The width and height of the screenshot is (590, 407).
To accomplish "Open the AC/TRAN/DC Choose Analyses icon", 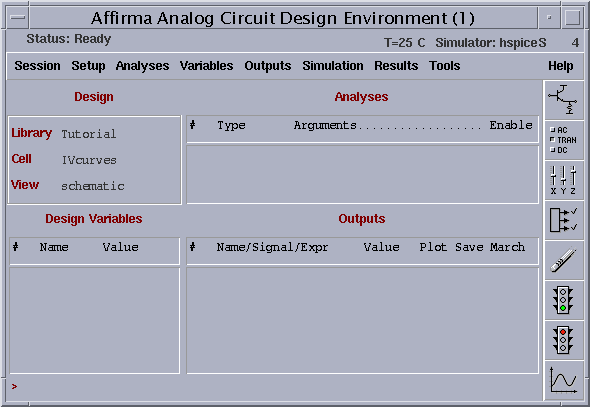I will click(564, 140).
